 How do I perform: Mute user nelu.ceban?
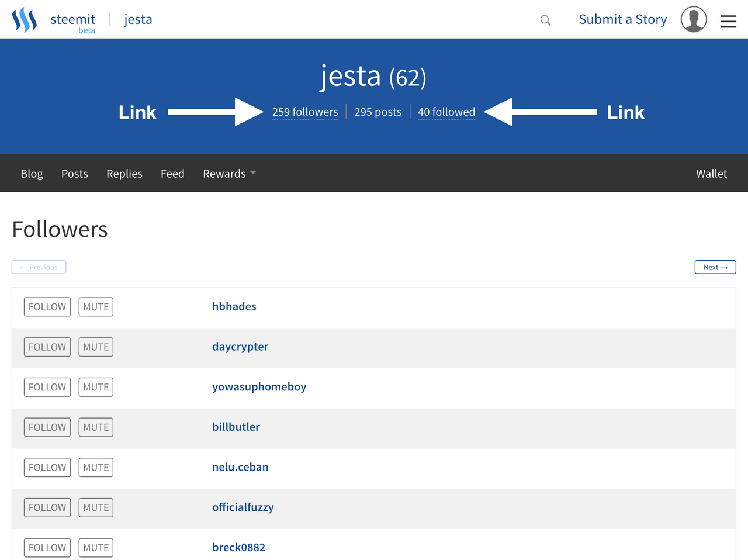pyautogui.click(x=96, y=468)
